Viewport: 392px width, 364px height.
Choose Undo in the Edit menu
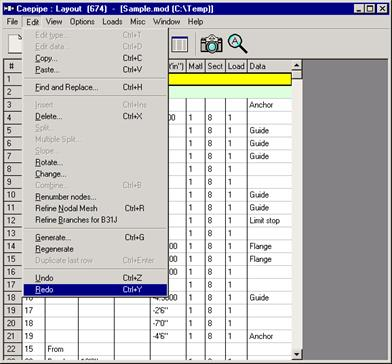coord(95,278)
